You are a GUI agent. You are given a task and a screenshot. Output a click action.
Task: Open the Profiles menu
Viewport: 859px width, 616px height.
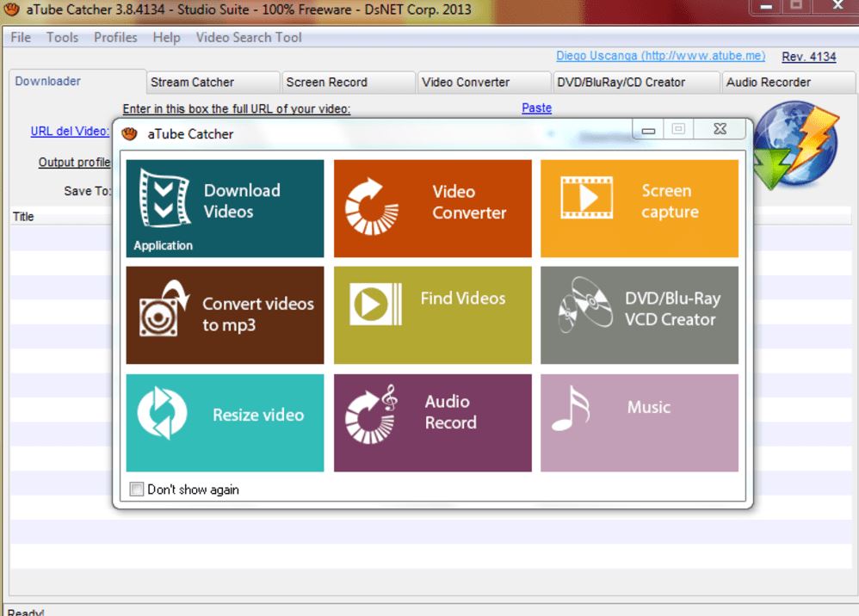tap(115, 38)
